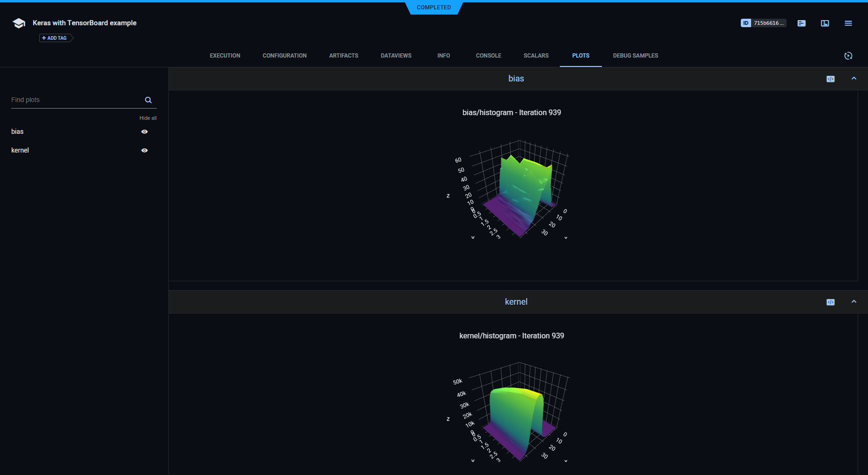This screenshot has height=475, width=868.
Task: Open the Console tab
Action: [488, 56]
